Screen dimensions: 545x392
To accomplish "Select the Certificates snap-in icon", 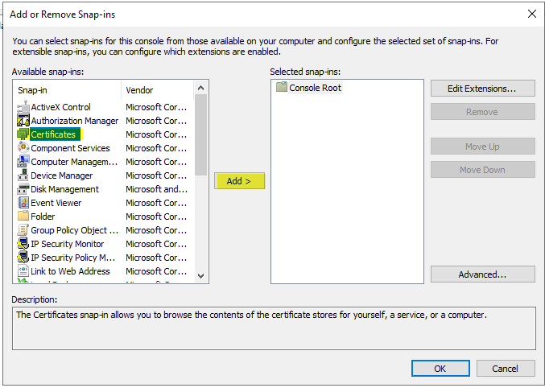I will (23, 134).
